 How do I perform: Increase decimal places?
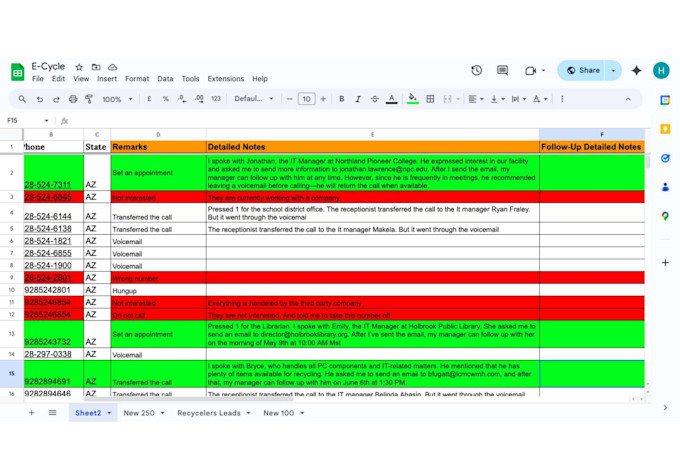click(199, 99)
